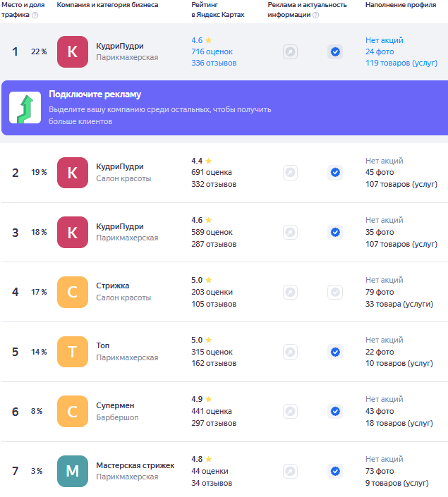
Task: Click the 'Рейтинг в Яндекс Картах' column header
Action: (x=218, y=10)
